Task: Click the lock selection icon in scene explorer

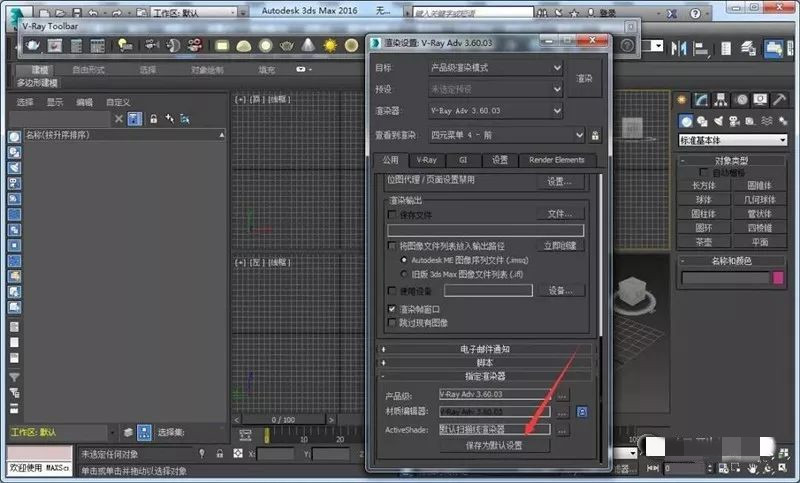Action: click(153, 119)
